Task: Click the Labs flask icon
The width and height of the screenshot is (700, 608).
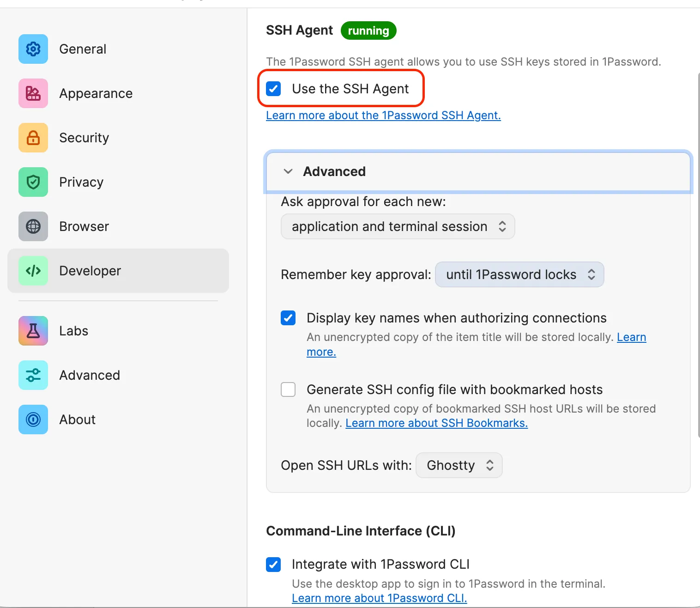Action: pos(33,331)
